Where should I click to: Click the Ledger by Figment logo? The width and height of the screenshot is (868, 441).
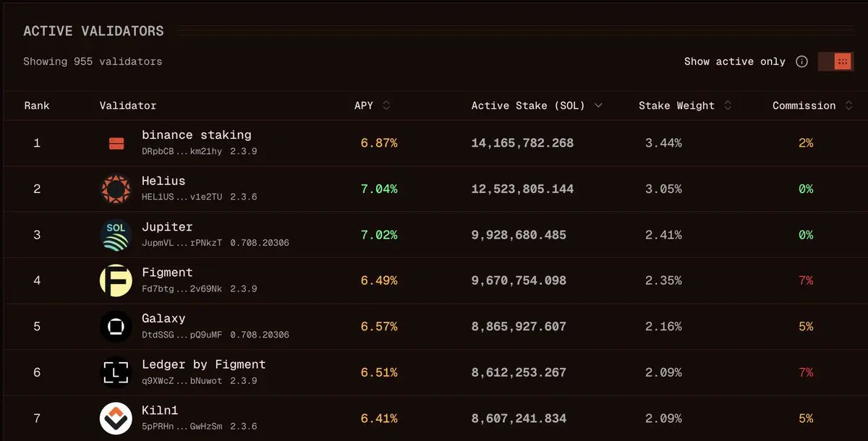pos(116,372)
